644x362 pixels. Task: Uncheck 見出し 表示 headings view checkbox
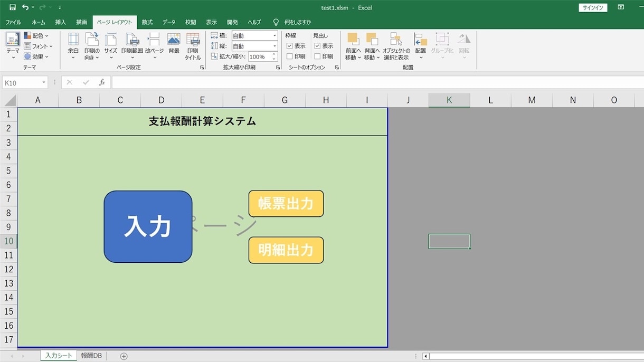tap(317, 46)
